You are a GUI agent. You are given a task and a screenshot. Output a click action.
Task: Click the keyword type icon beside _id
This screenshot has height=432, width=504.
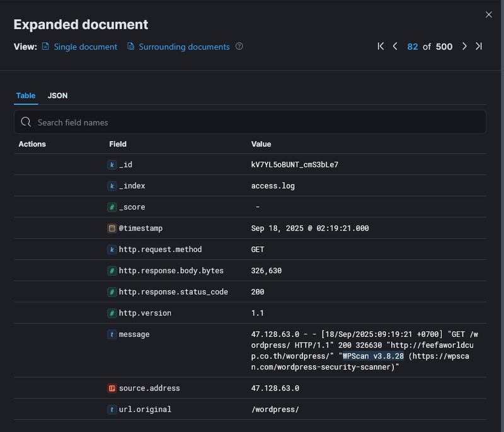click(x=112, y=164)
